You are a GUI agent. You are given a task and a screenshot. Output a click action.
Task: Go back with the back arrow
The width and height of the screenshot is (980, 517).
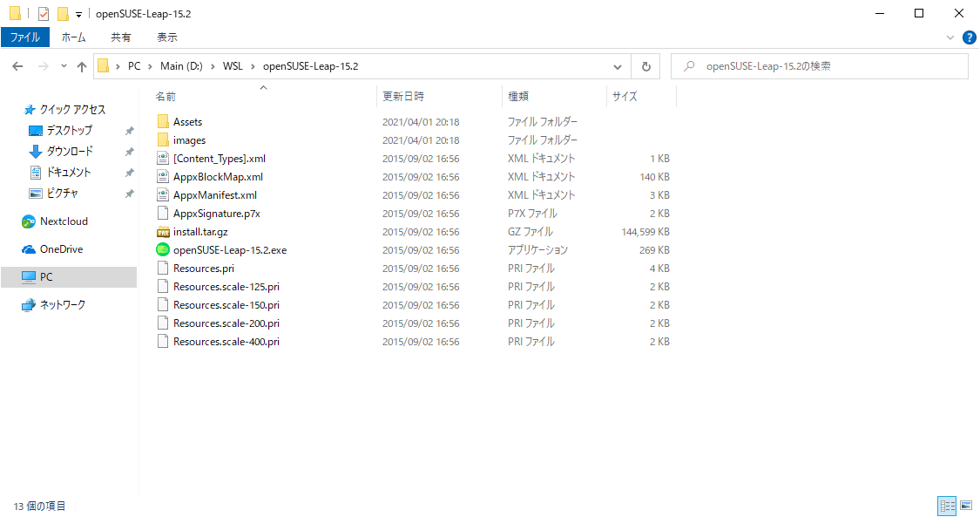(x=17, y=66)
